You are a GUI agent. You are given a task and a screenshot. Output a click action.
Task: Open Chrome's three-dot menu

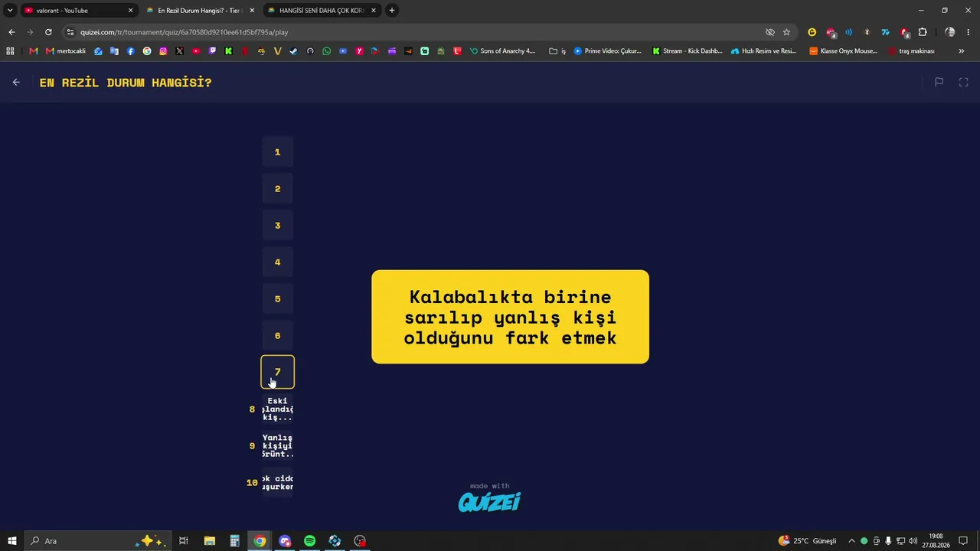pyautogui.click(x=969, y=32)
